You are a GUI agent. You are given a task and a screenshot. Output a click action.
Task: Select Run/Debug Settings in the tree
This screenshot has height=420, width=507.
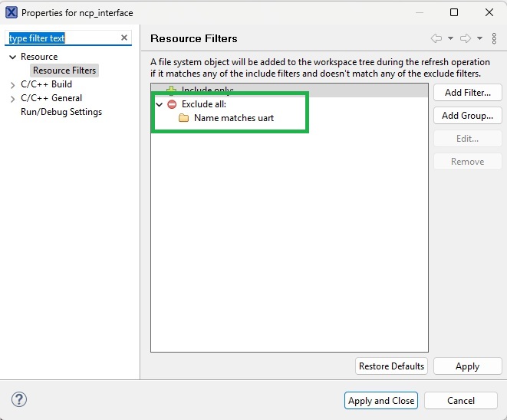61,112
